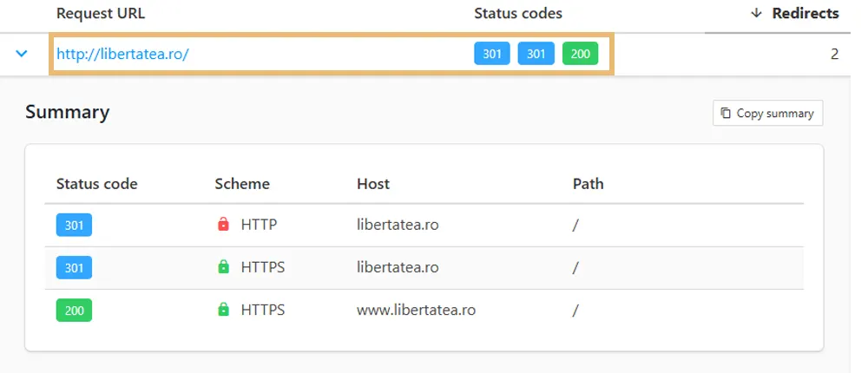Click the Path header in summary table

588,184
